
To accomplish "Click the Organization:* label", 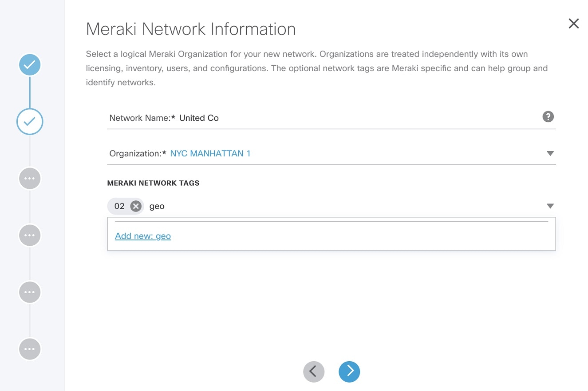I will point(138,153).
